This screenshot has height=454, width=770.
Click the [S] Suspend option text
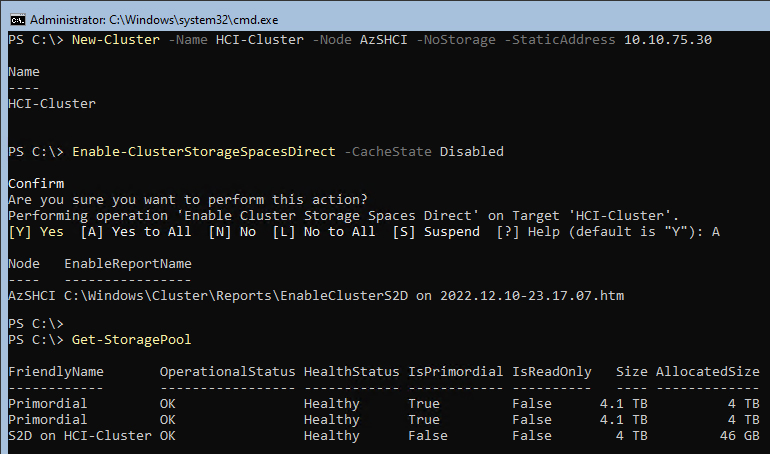(436, 232)
